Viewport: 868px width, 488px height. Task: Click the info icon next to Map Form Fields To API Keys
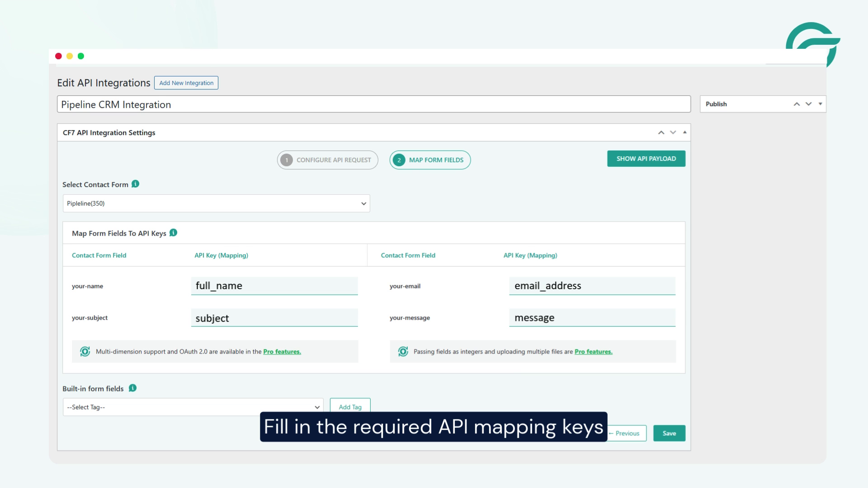[172, 233]
